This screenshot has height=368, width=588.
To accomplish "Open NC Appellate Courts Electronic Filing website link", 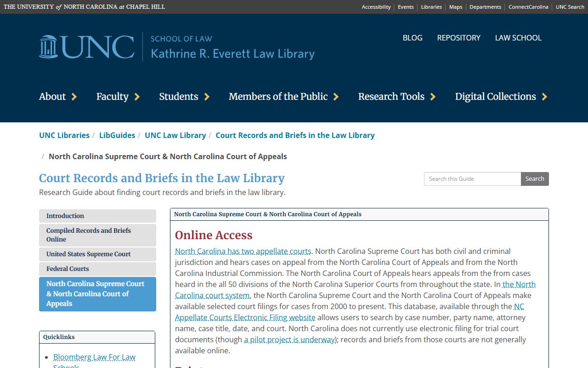I will (245, 317).
